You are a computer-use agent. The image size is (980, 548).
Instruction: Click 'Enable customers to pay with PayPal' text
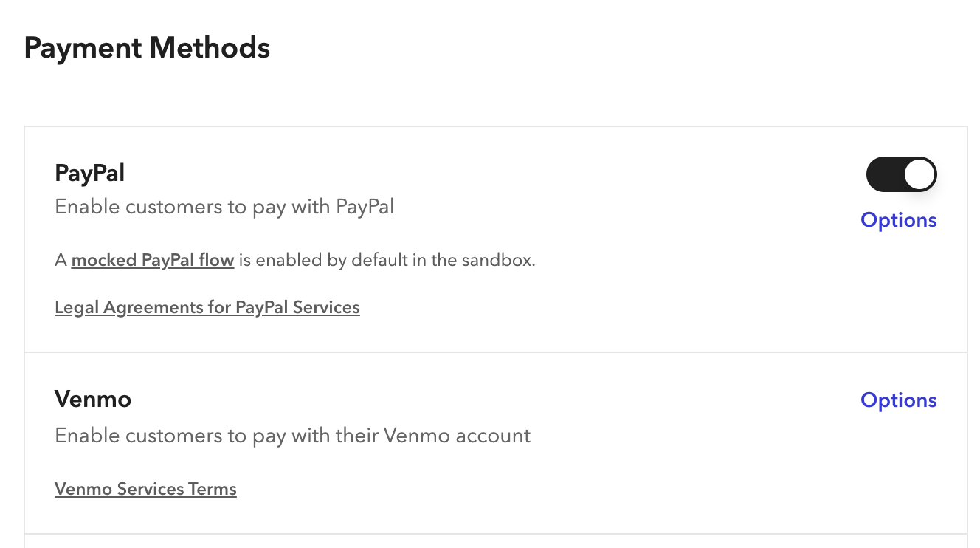[x=224, y=207]
